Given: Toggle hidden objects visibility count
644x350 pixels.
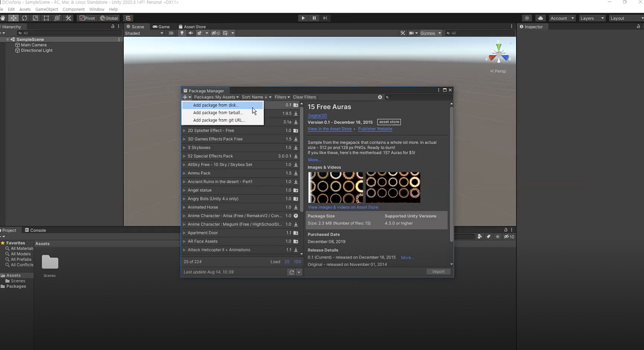Looking at the screenshot, I should pos(215,33).
